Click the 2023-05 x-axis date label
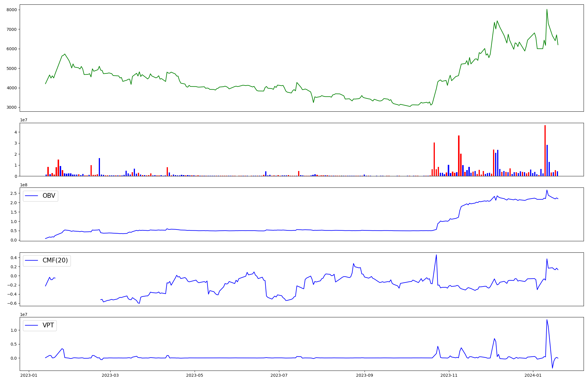 [x=195, y=375]
